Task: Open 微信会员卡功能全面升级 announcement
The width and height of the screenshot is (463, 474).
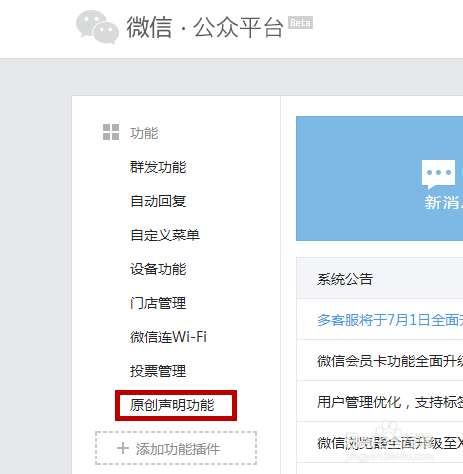Action: (x=390, y=361)
